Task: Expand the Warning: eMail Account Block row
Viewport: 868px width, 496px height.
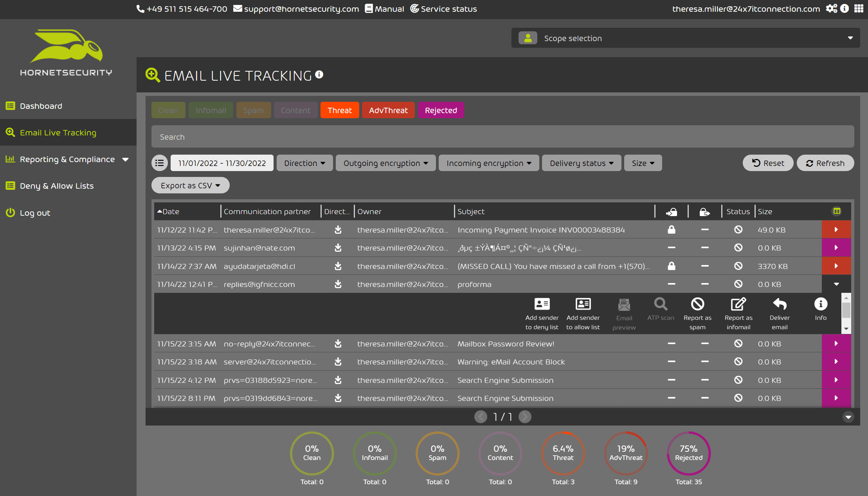Action: [836, 362]
